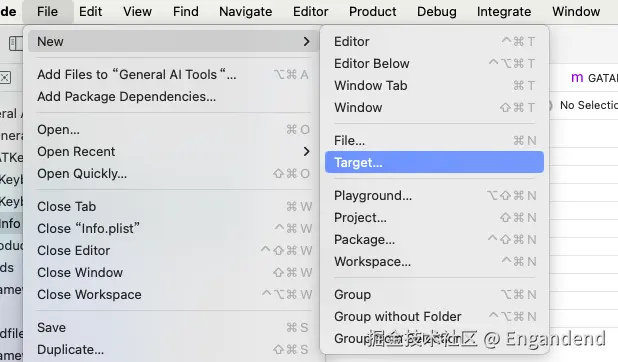Open the Debug menu
Viewport: 618px width, 362px height.
(437, 11)
